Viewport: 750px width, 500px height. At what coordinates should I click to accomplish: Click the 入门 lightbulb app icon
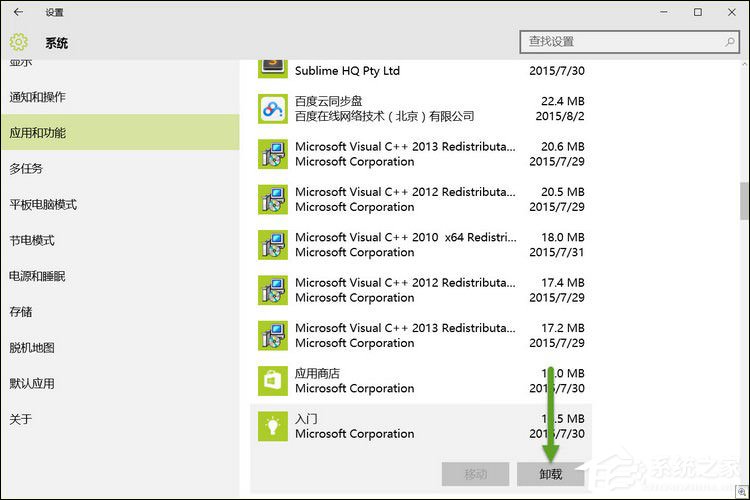pos(273,426)
